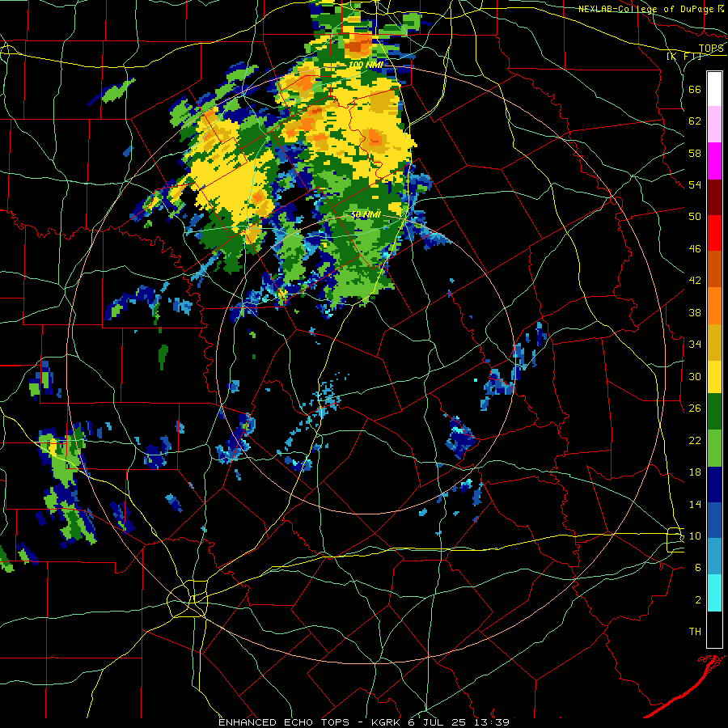Click the light pink 62 color band
The height and width of the screenshot is (728, 728).
[714, 124]
